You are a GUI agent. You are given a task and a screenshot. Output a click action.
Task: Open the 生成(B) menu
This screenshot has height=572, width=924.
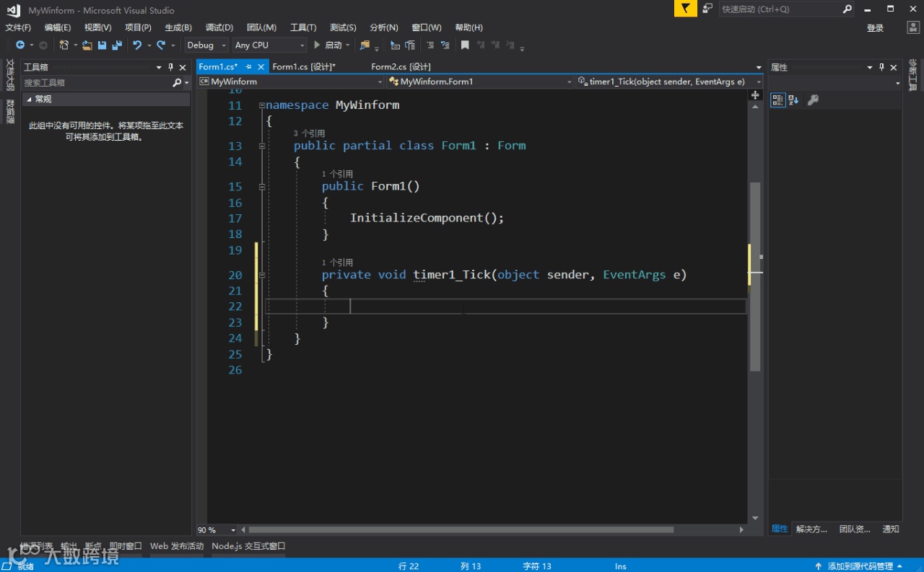(x=178, y=27)
